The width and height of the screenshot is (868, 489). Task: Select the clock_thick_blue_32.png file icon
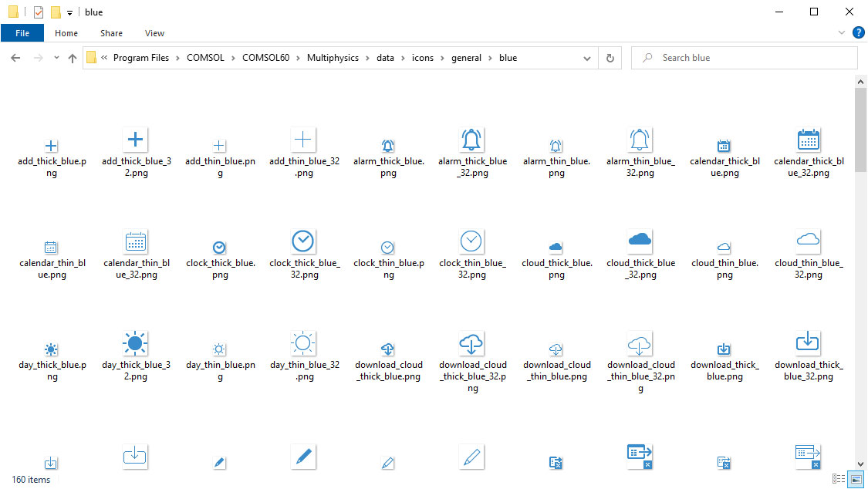pyautogui.click(x=303, y=241)
